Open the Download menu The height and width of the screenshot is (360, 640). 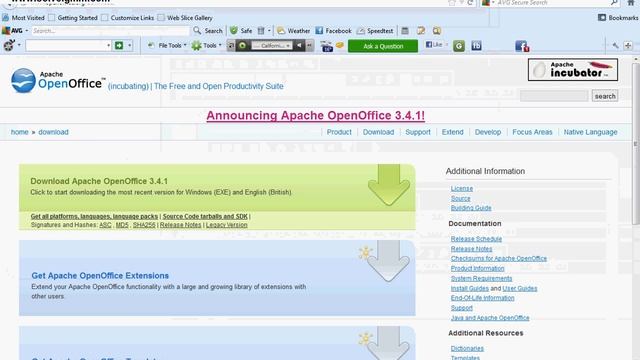tap(378, 132)
